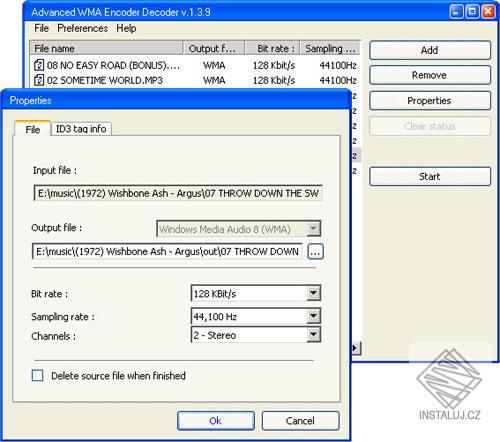
Task: Click the Properties button in main window
Action: tap(430, 101)
